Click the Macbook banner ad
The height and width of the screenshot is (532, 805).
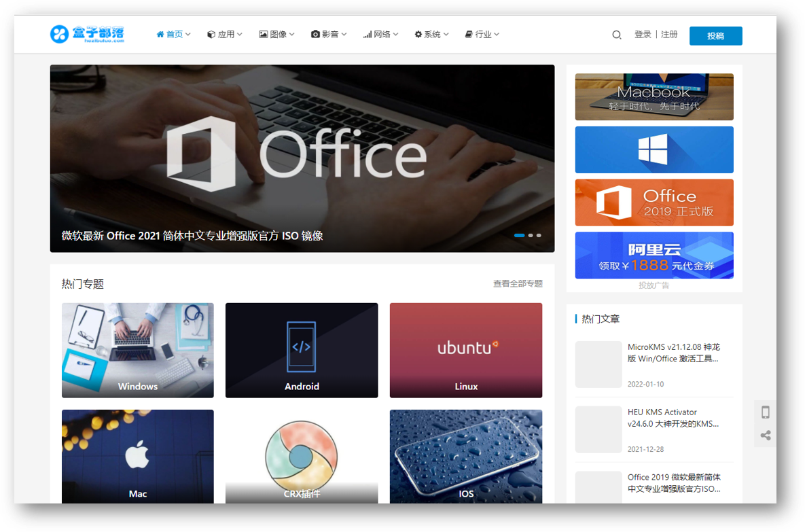tap(654, 97)
